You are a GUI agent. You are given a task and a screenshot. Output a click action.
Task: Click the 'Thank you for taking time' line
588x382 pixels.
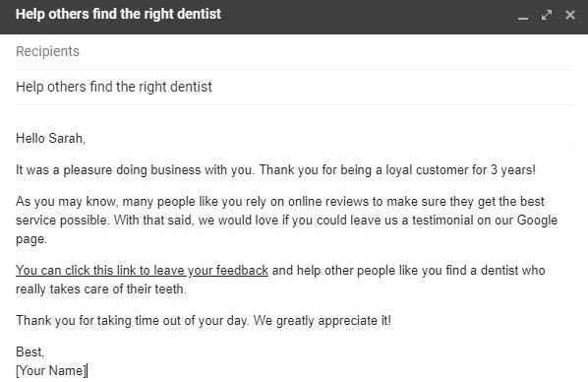click(204, 321)
